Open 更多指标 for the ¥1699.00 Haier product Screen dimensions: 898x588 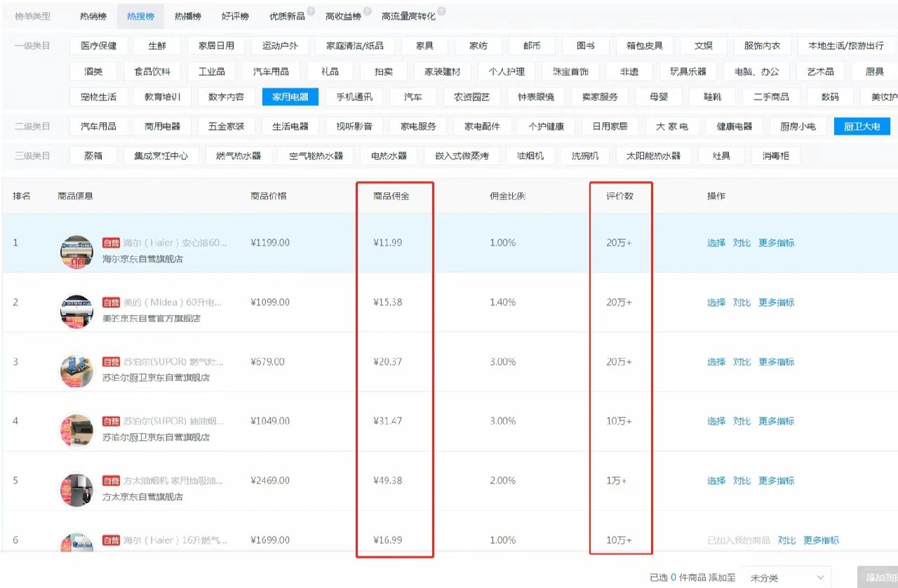821,540
